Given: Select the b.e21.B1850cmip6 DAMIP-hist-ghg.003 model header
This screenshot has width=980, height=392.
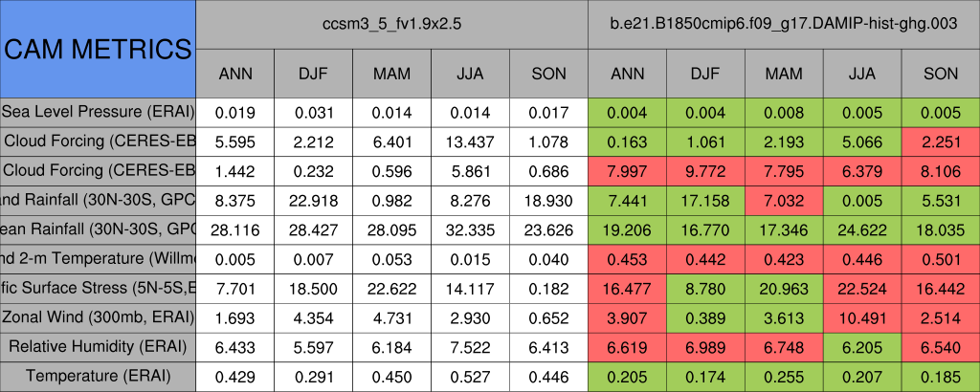Looking at the screenshot, I should click(783, 23).
